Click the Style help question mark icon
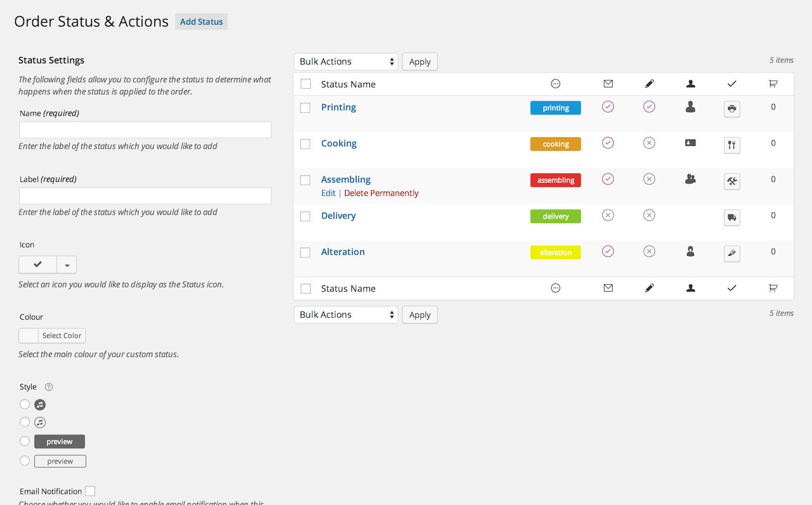 click(x=49, y=387)
